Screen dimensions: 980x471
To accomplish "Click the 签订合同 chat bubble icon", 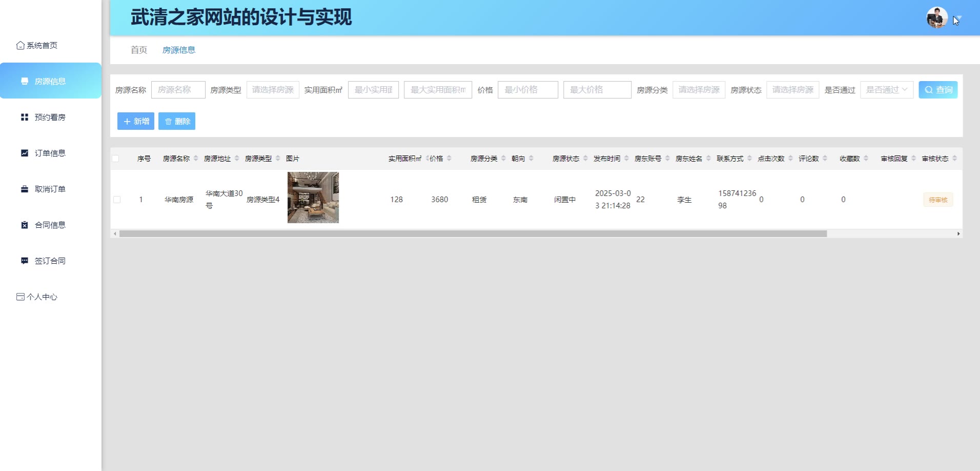I will (x=24, y=261).
